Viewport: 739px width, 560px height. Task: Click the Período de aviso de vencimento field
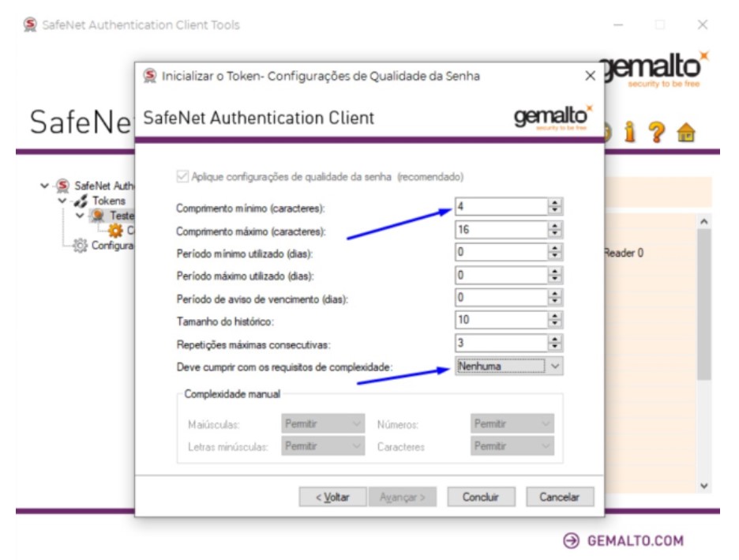click(x=501, y=298)
